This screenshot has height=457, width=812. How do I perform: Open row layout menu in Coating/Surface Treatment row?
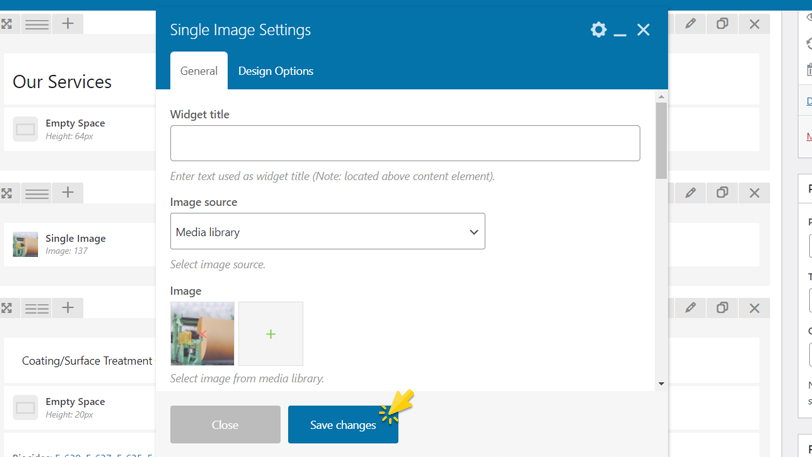(37, 308)
